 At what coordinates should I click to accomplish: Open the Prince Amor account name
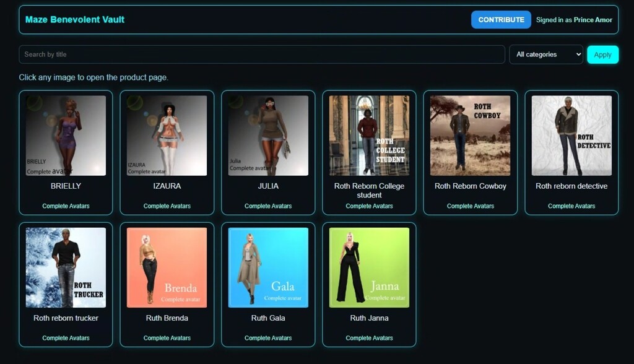coord(593,20)
